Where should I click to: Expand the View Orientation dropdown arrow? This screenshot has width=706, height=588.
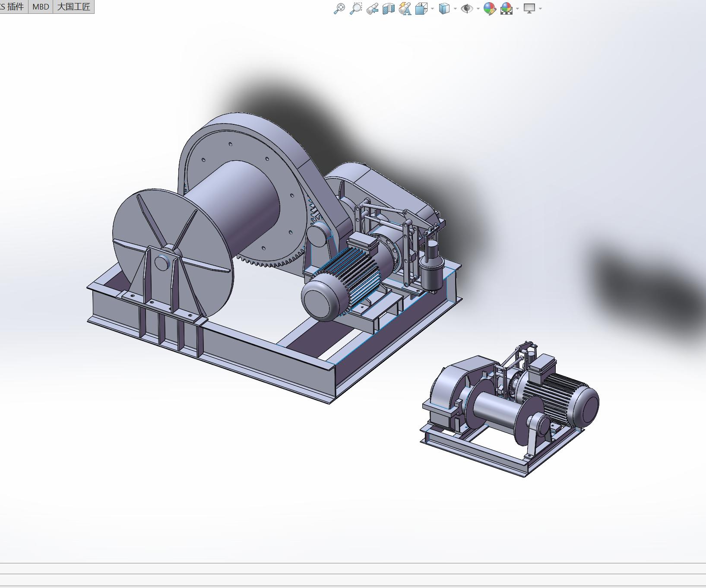pyautogui.click(x=432, y=9)
